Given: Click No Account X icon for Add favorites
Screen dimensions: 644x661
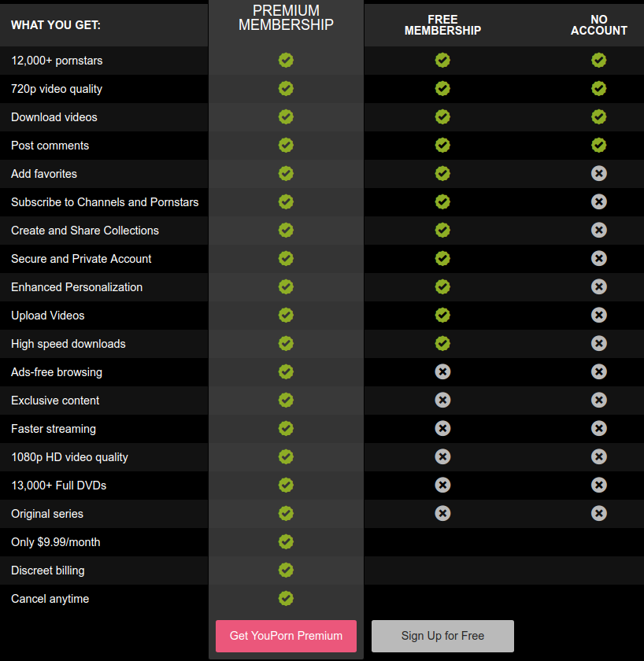Looking at the screenshot, I should (x=599, y=173).
